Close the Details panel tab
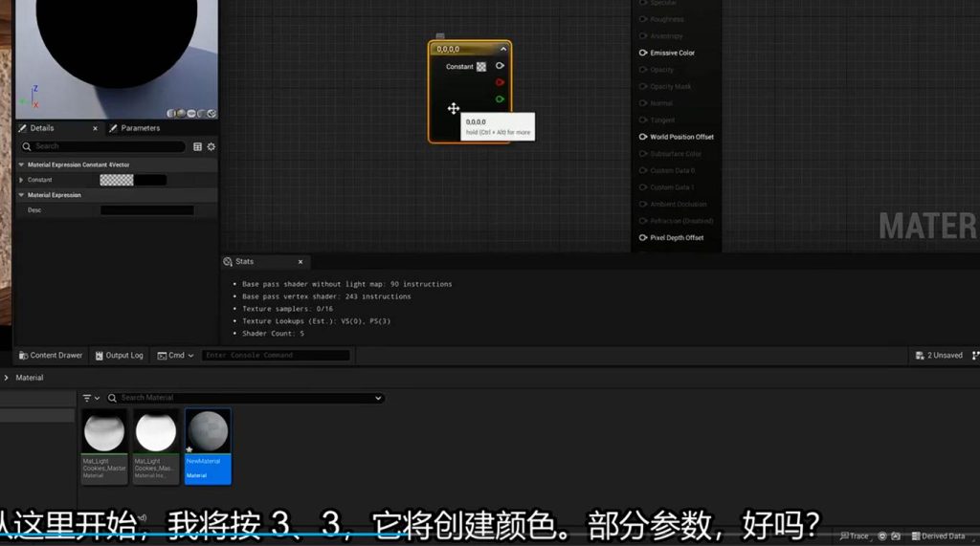980x546 pixels. 95,128
